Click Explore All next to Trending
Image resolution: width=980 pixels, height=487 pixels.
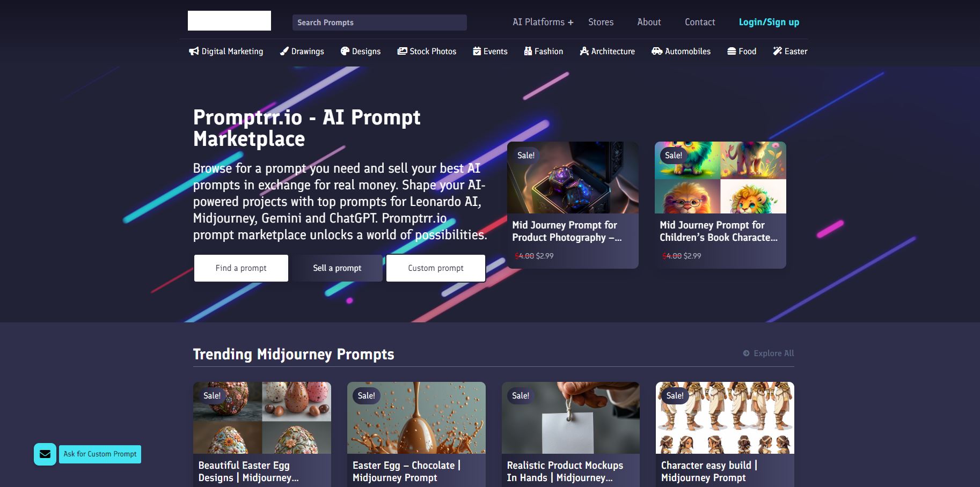point(769,353)
